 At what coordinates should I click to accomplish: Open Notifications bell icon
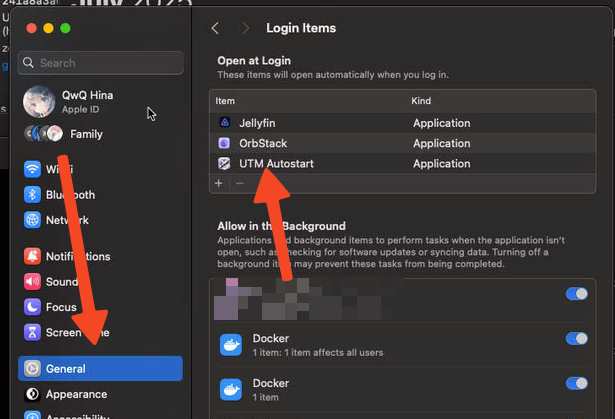(x=32, y=256)
